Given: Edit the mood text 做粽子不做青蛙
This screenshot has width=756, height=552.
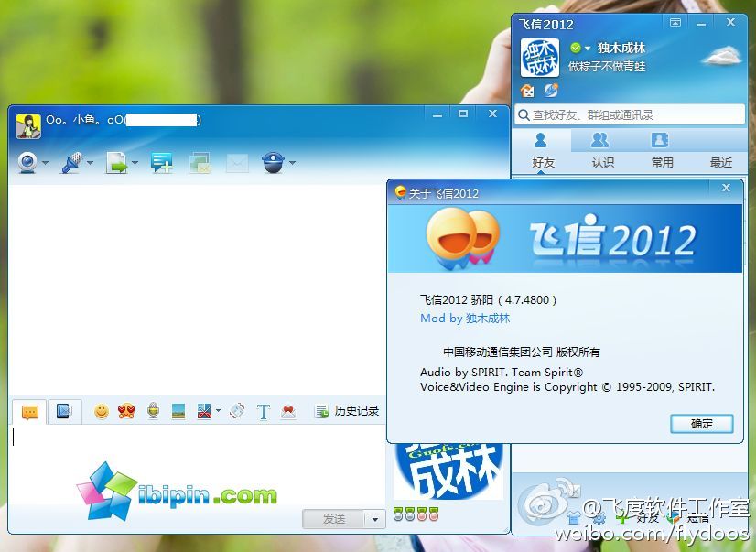Looking at the screenshot, I should pyautogui.click(x=607, y=66).
